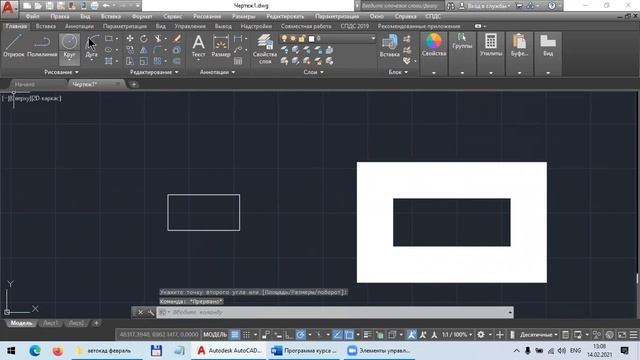Expand the Аннотации panel dropdown

click(x=218, y=72)
